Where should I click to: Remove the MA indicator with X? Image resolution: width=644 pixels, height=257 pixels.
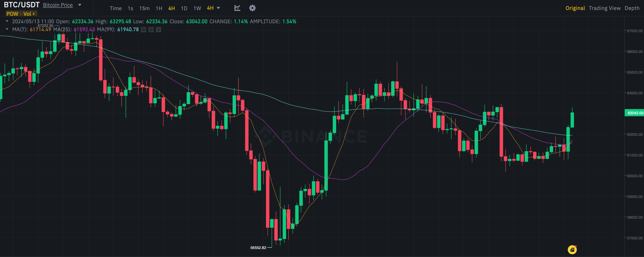(159, 30)
